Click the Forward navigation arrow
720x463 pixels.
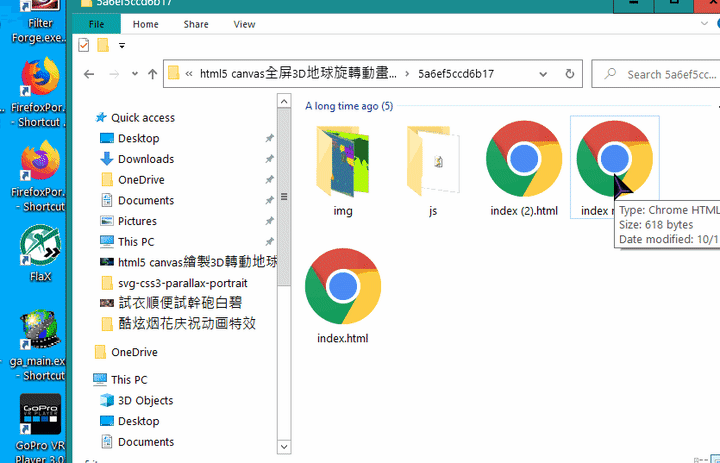pyautogui.click(x=114, y=74)
